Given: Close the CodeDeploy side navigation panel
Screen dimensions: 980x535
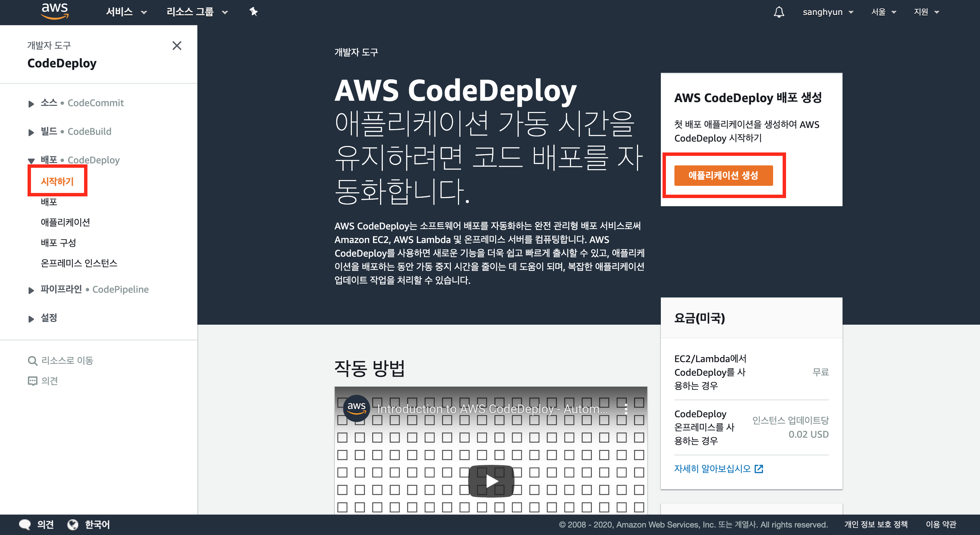Looking at the screenshot, I should [x=177, y=46].
